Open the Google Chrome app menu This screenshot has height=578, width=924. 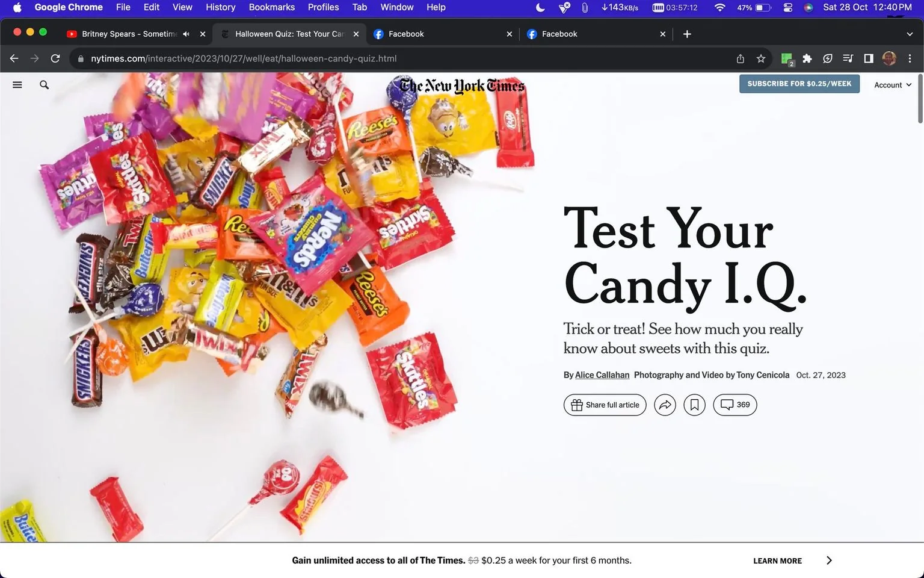click(x=69, y=7)
